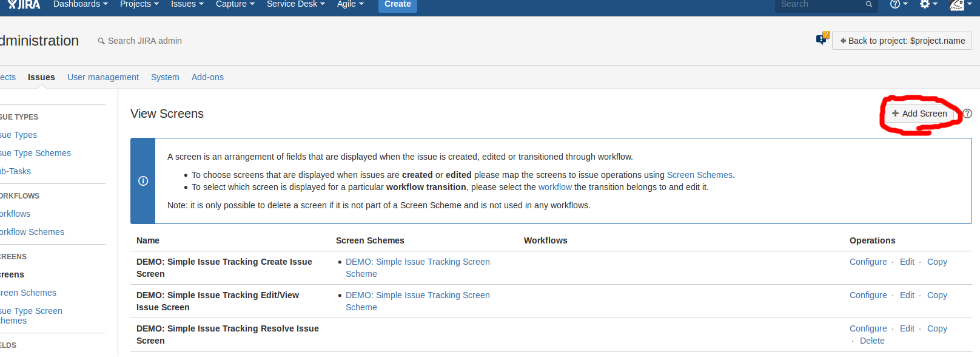Switch to the System tab

click(165, 77)
